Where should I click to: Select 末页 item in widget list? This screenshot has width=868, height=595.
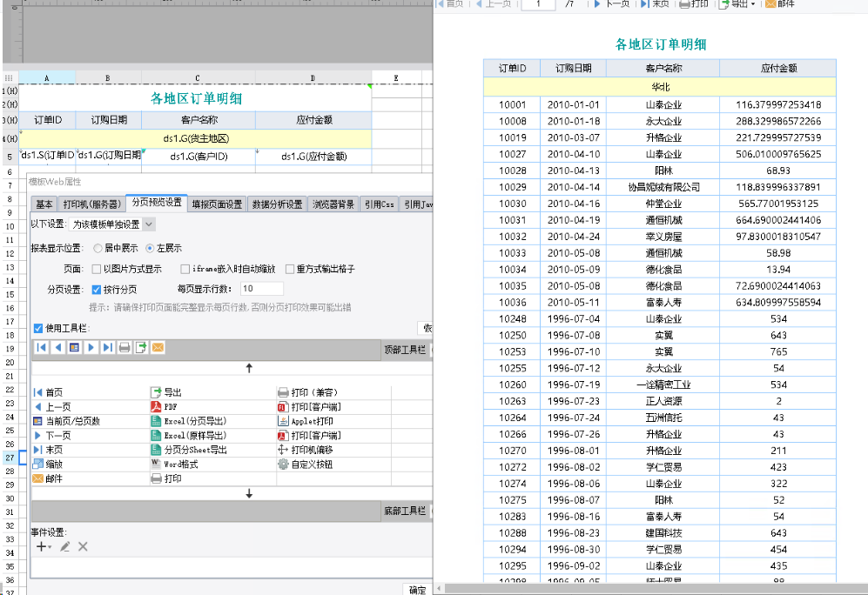[x=48, y=450]
